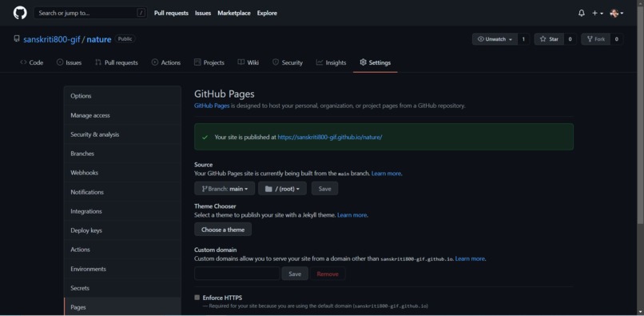
Task: Switch to the Wiki tab
Action: tap(248, 62)
